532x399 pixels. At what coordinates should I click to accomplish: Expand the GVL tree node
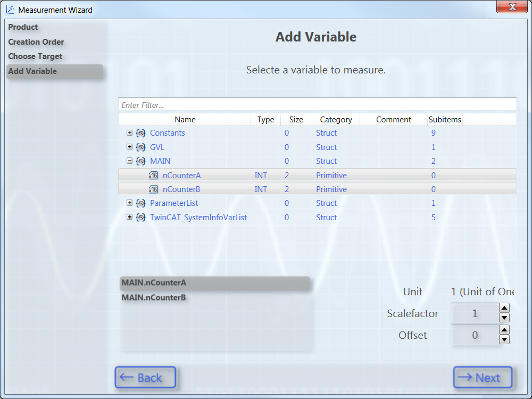click(x=130, y=147)
